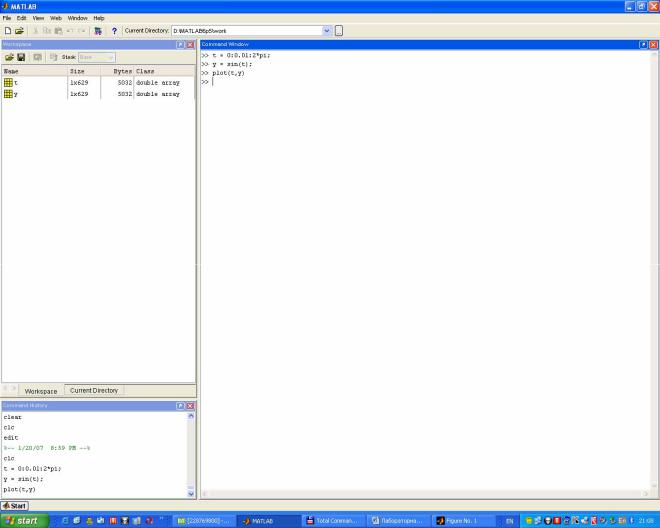Launch Simulink from the toolbar icon

pyautogui.click(x=98, y=31)
